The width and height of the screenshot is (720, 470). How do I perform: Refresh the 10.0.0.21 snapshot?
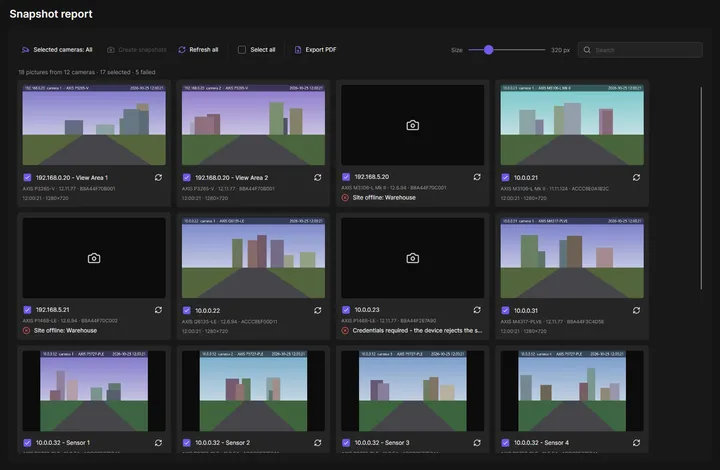pos(636,177)
